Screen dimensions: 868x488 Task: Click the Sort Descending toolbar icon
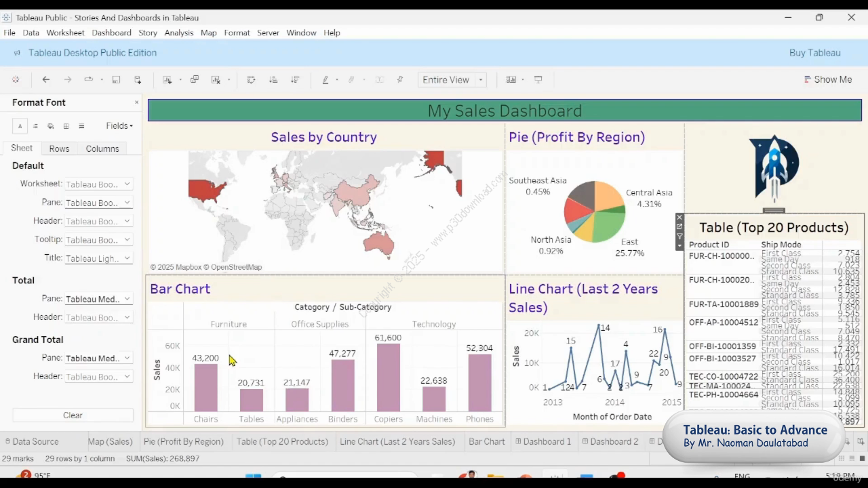295,80
